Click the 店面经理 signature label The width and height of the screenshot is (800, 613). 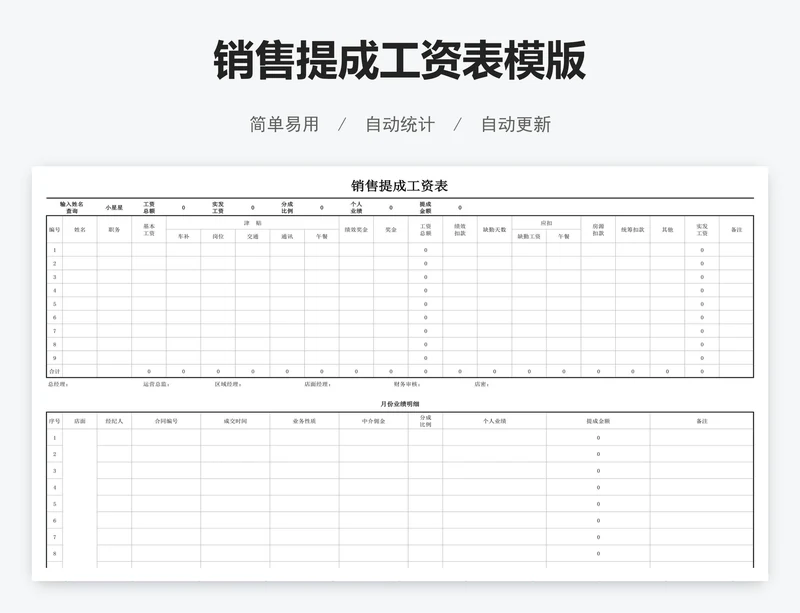(318, 384)
